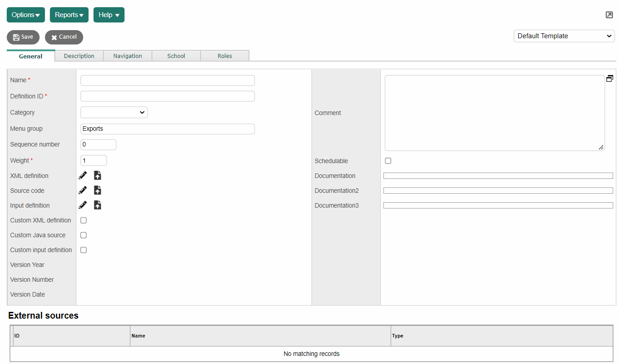This screenshot has height=364, width=619.
Task: Click into the Definition ID field
Action: pyautogui.click(x=167, y=96)
